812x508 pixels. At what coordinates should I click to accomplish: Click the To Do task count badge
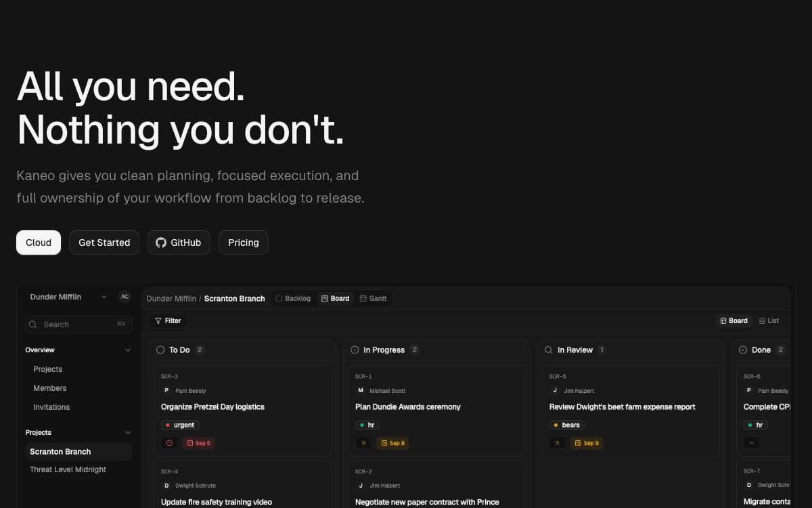point(200,350)
